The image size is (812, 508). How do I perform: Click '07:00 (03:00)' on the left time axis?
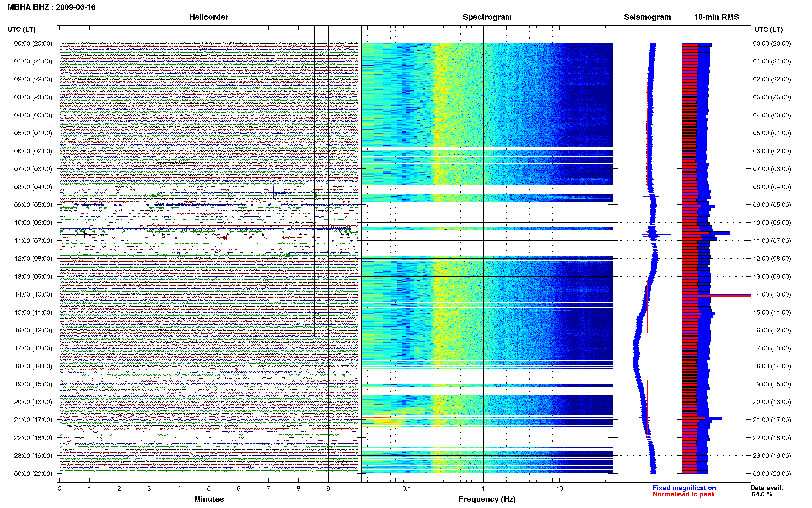(33, 169)
